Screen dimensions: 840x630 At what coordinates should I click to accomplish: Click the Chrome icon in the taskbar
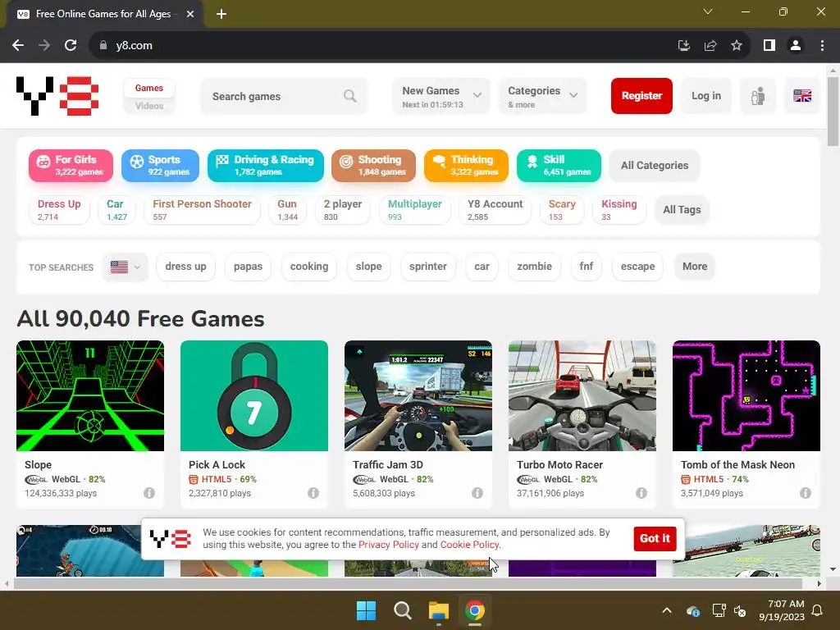[475, 610]
